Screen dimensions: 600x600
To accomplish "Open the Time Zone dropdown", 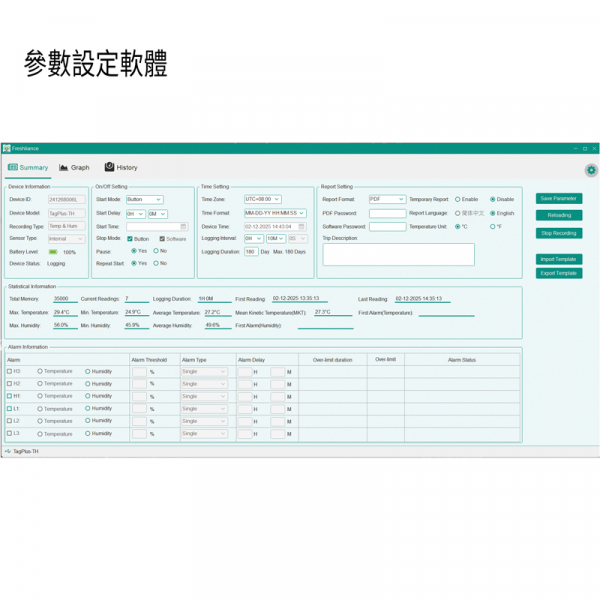I will pyautogui.click(x=263, y=199).
